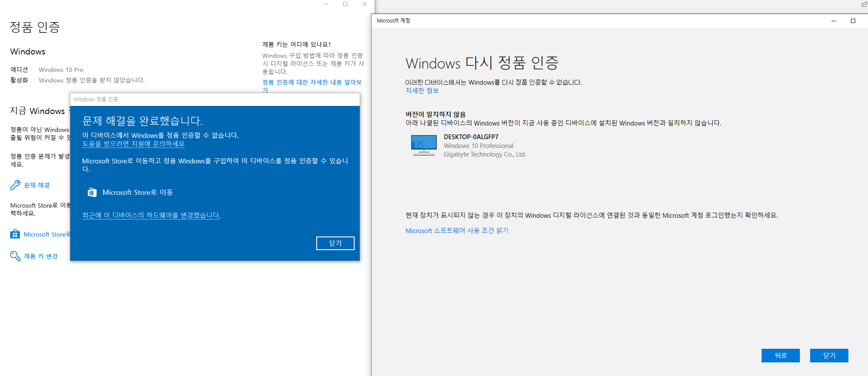Click 버전이 일치하지 않음 heading
The width and height of the screenshot is (868, 376).
[435, 114]
